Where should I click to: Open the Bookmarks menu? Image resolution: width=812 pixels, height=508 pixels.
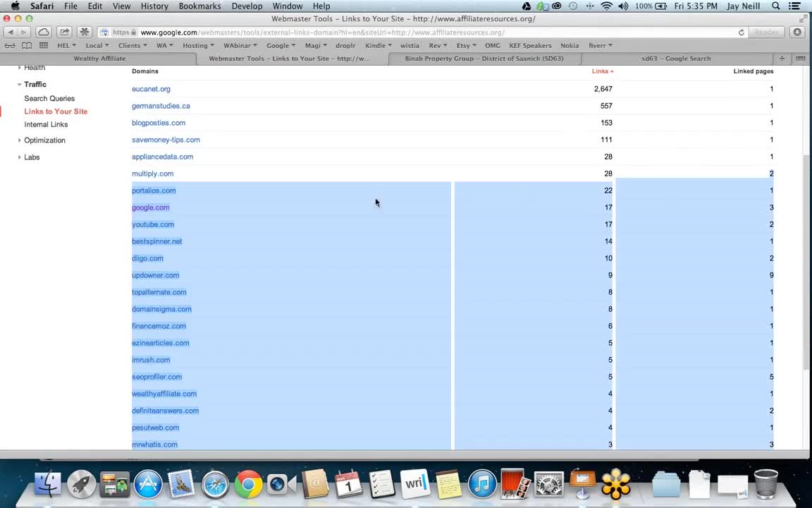click(199, 6)
